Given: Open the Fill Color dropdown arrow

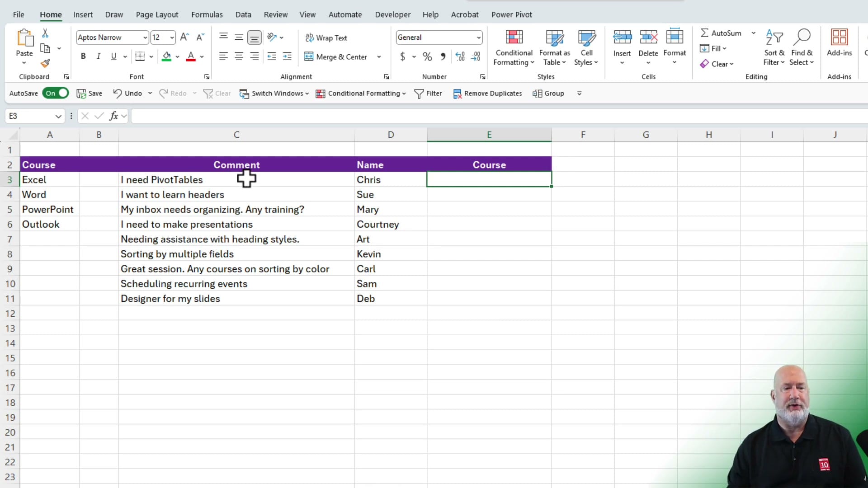Looking at the screenshot, I should pyautogui.click(x=177, y=56).
